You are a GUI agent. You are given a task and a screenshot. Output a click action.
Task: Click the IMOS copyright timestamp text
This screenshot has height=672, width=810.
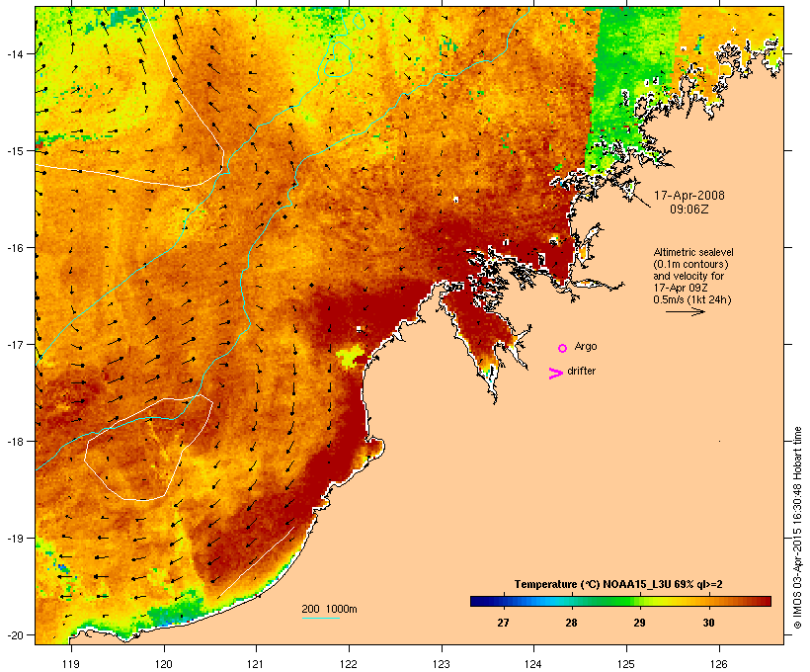[x=798, y=528]
